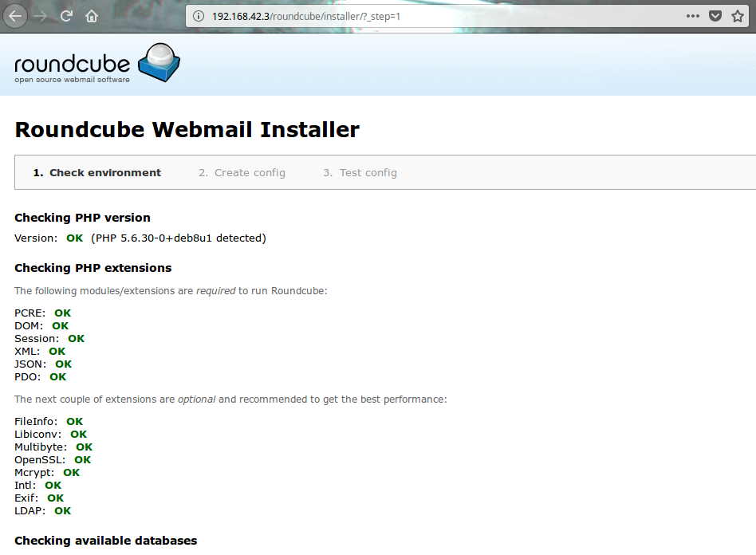Click the PCRE extension label
Viewport: 756px width, 555px height.
(x=30, y=313)
